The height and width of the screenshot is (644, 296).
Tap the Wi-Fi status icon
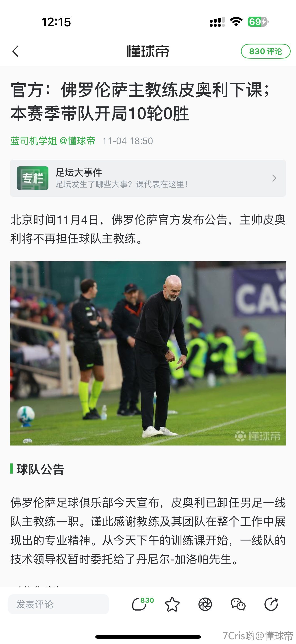click(236, 22)
